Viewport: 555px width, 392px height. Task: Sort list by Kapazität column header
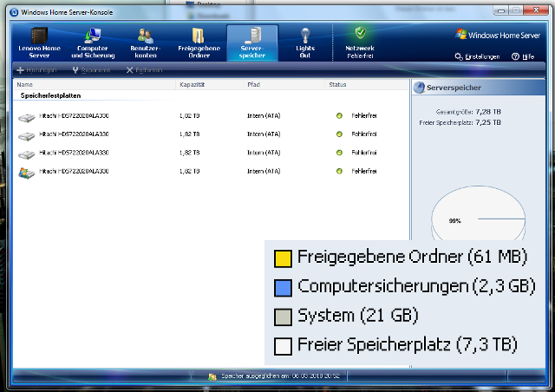pos(209,85)
